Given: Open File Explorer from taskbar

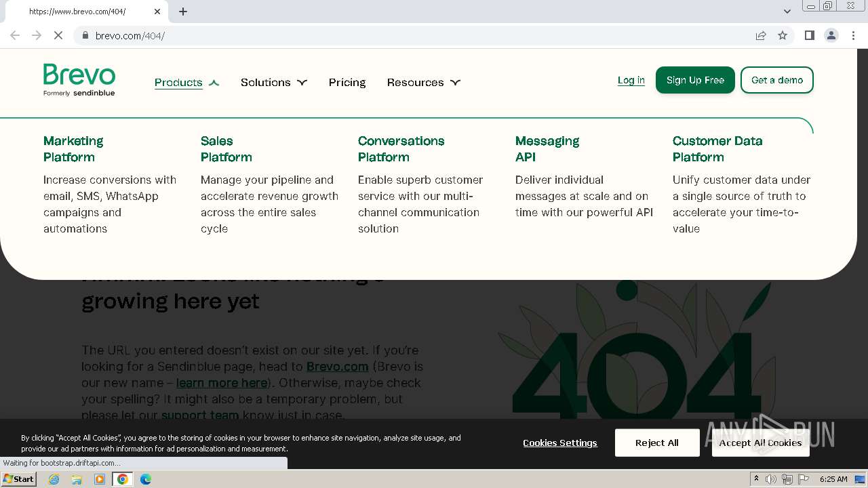Looking at the screenshot, I should [x=77, y=479].
